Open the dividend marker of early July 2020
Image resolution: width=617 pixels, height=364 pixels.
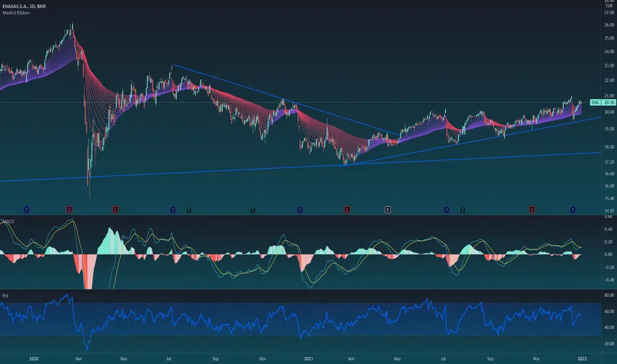pyautogui.click(x=173, y=210)
